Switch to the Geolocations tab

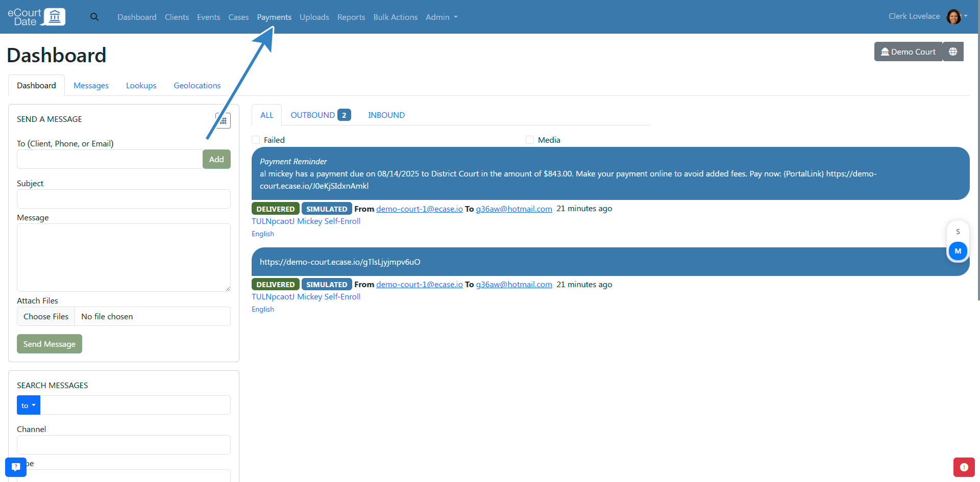197,85
